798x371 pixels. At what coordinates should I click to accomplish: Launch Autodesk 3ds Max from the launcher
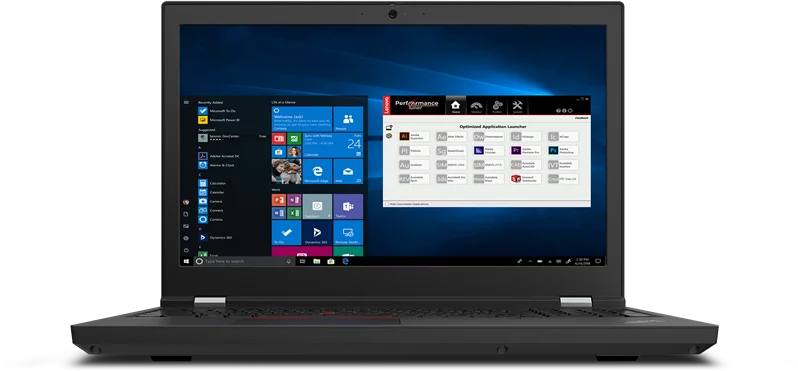point(451,179)
